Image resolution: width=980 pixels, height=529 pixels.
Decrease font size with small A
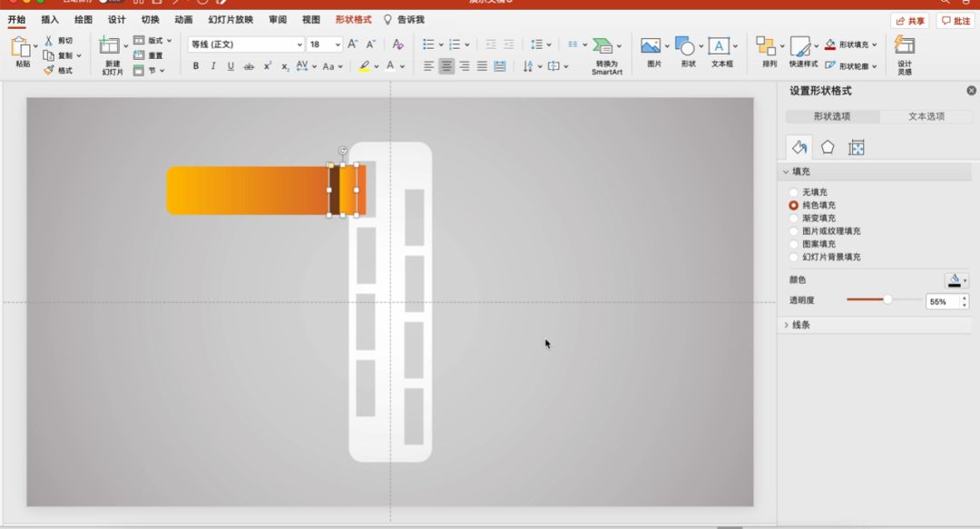click(370, 44)
